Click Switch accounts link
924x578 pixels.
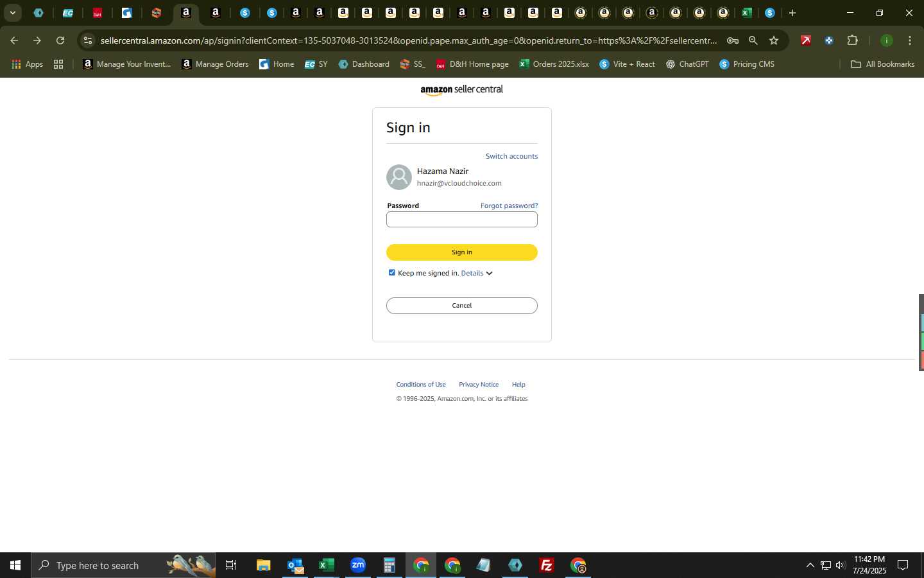click(511, 156)
